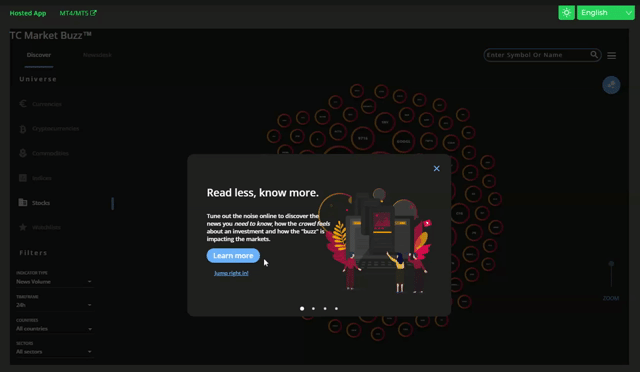640x372 pixels.
Task: Click the Jump right in link
Action: (x=231, y=273)
